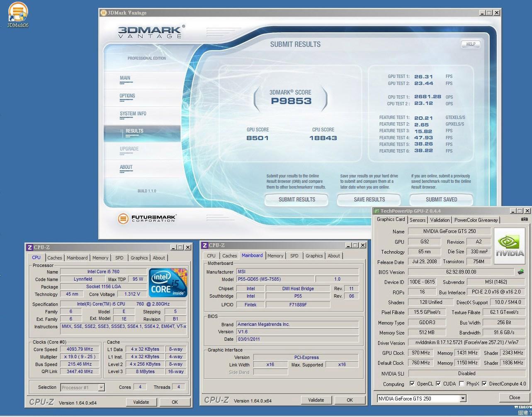The height and width of the screenshot is (417, 532).
Task: Open the UPGRADE section in 3DMark
Action: click(129, 149)
